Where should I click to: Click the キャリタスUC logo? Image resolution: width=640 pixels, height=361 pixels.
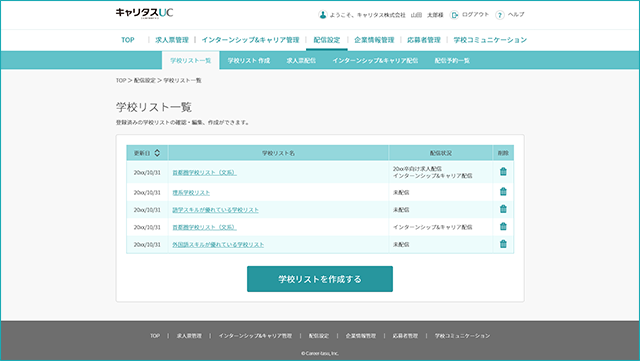tap(144, 13)
